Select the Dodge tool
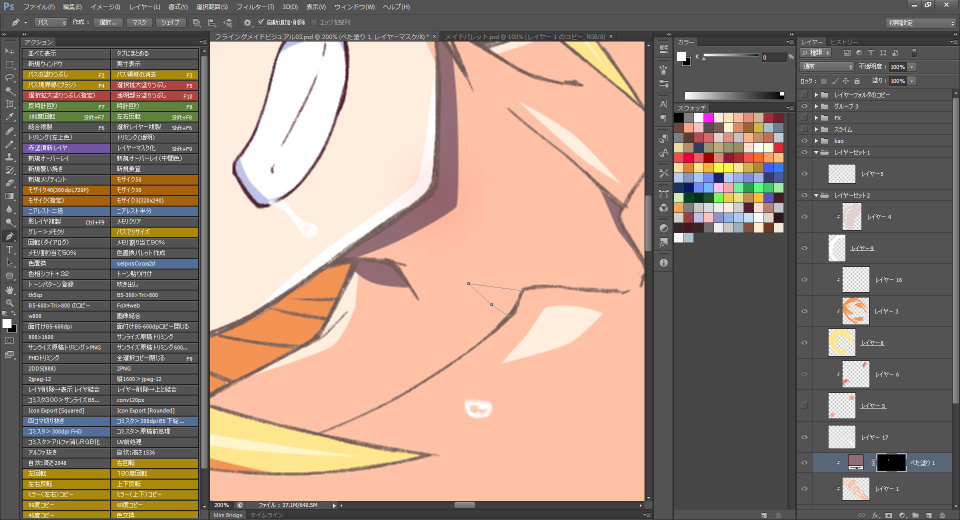The width and height of the screenshot is (960, 520). (9, 223)
